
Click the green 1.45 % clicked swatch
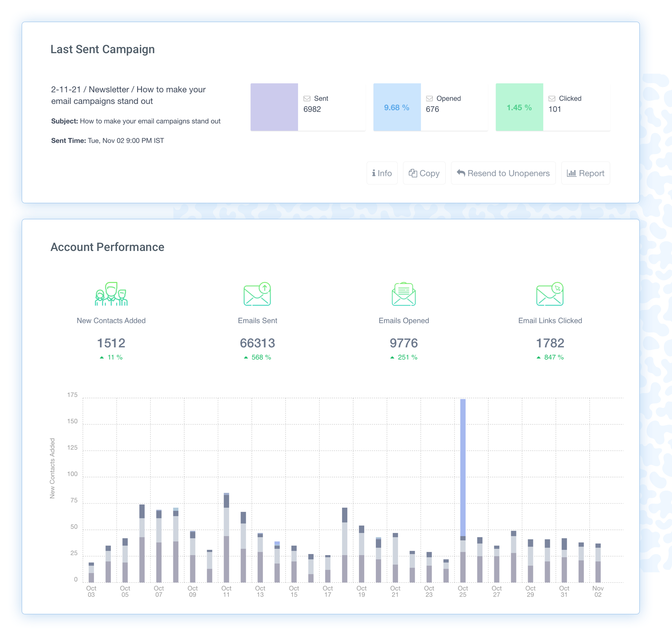click(x=519, y=107)
